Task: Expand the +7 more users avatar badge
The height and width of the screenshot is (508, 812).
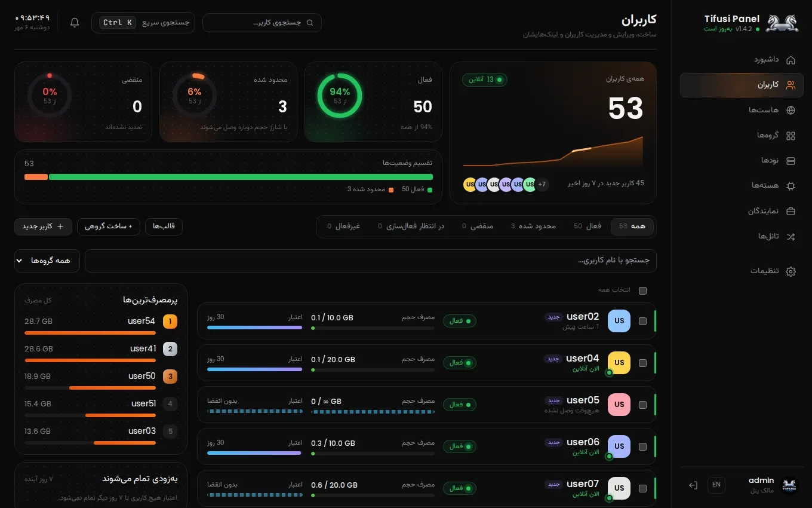Action: [542, 185]
